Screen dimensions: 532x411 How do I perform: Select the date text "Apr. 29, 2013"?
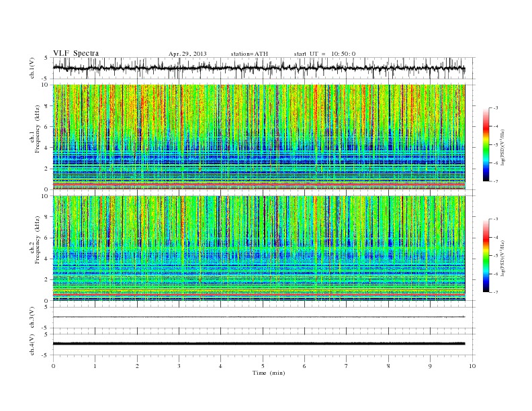[187, 54]
